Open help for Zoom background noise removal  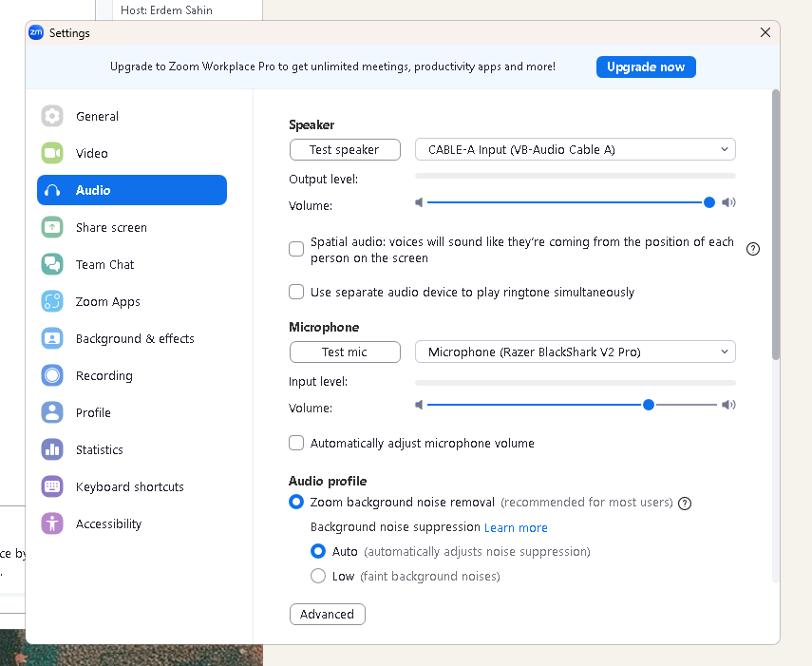click(x=685, y=504)
